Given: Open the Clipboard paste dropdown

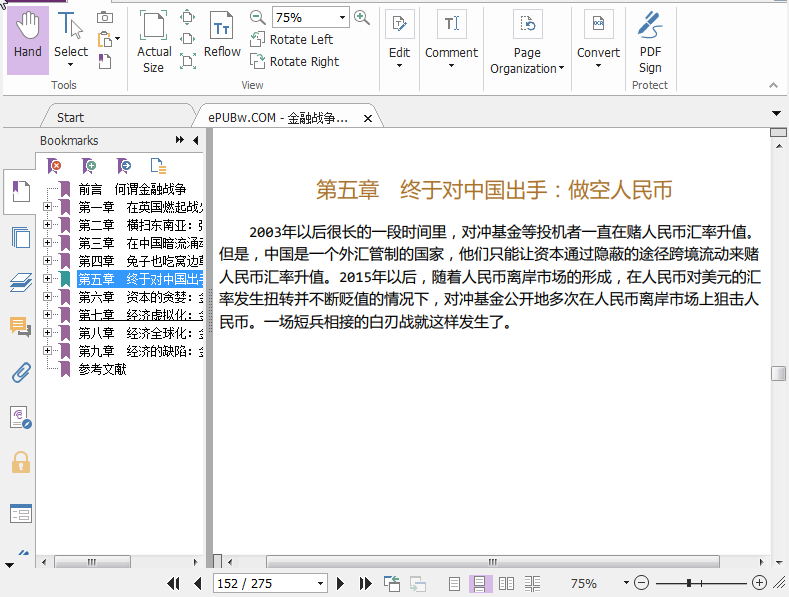Looking at the screenshot, I should (117, 39).
